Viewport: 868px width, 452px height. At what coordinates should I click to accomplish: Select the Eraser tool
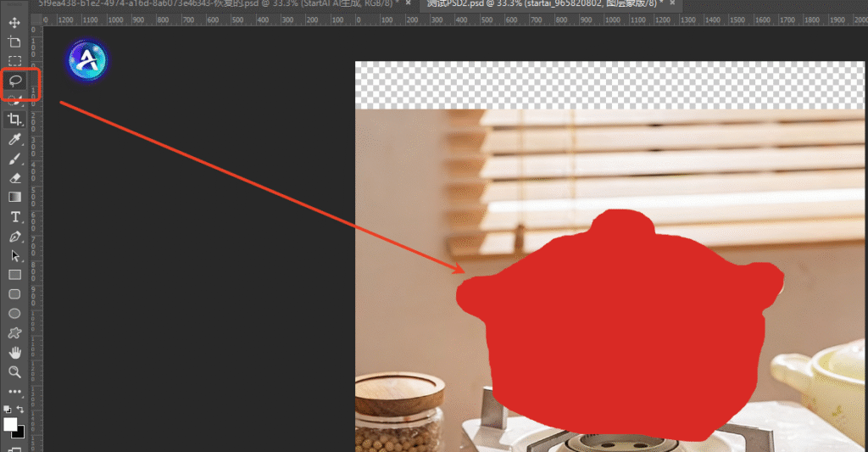[14, 178]
